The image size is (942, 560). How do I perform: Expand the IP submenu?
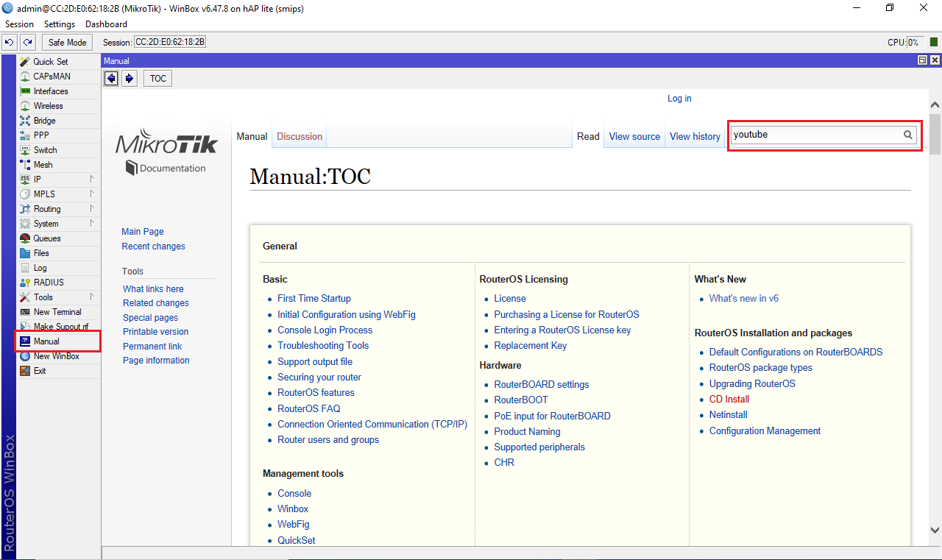[92, 180]
